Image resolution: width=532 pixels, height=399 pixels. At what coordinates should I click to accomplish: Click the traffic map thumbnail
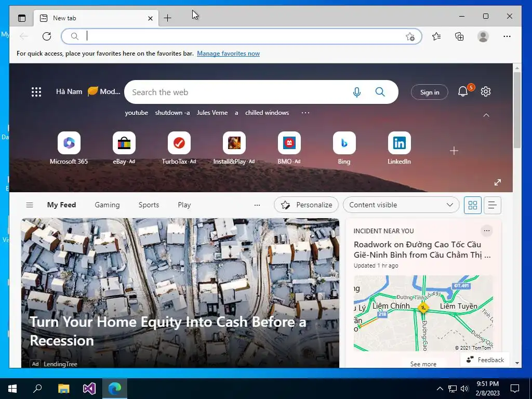click(x=423, y=313)
